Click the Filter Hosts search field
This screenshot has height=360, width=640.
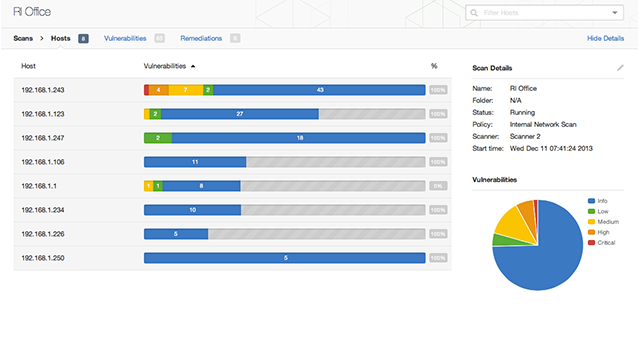point(544,13)
